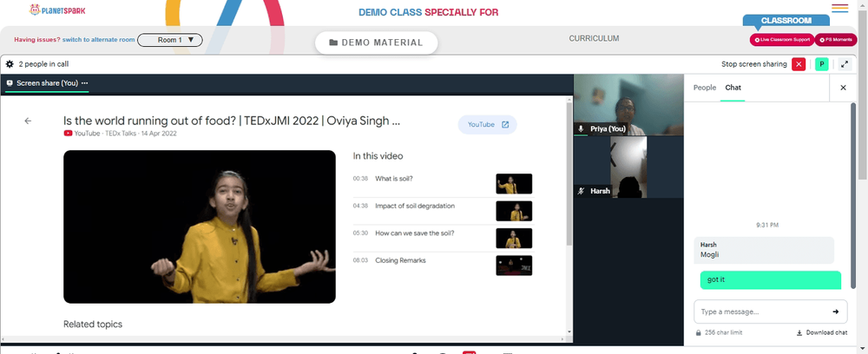Click Harsh's muted microphone icon

click(x=581, y=191)
